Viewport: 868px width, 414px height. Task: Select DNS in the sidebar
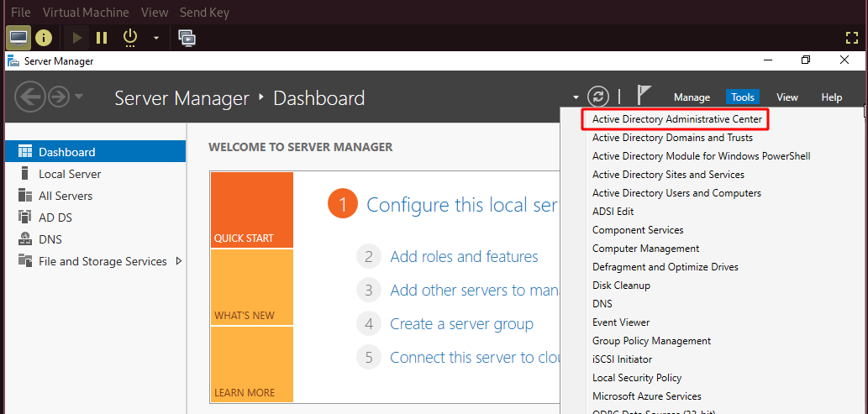(x=95, y=239)
